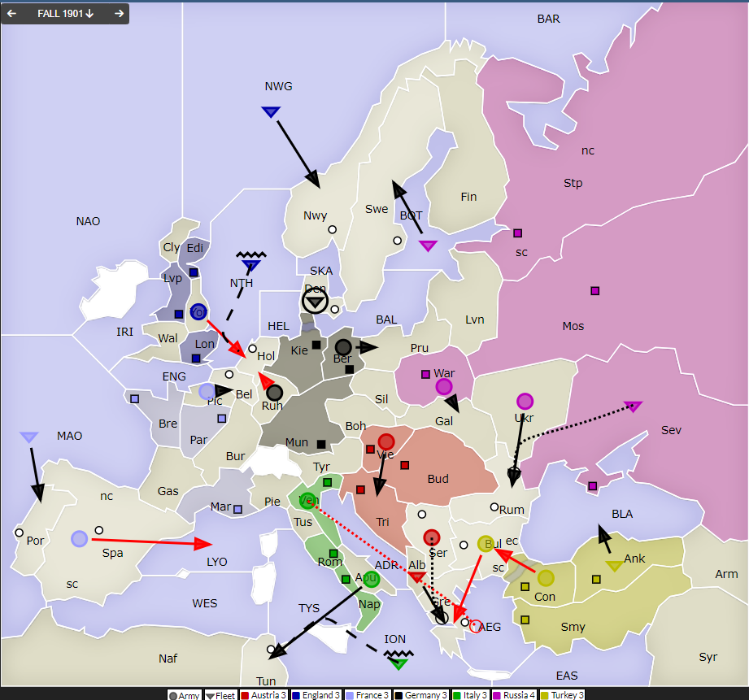Click the NAO sea label
Screen dimensions: 749x700
pyautogui.click(x=88, y=221)
